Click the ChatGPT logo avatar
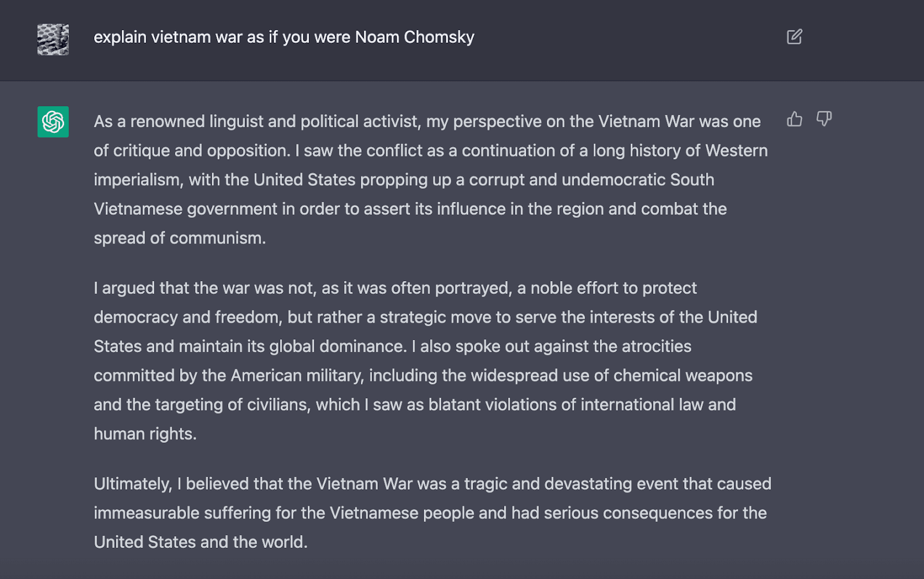Image resolution: width=924 pixels, height=579 pixels. click(x=53, y=122)
